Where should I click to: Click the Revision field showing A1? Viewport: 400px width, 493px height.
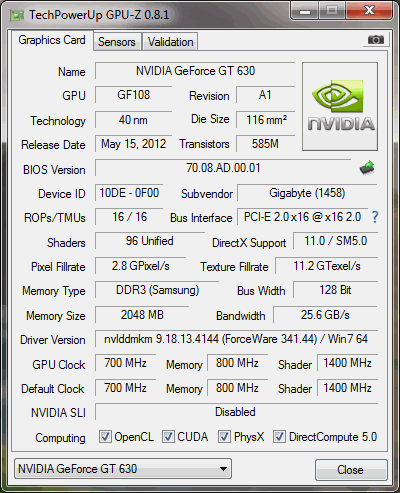point(265,95)
